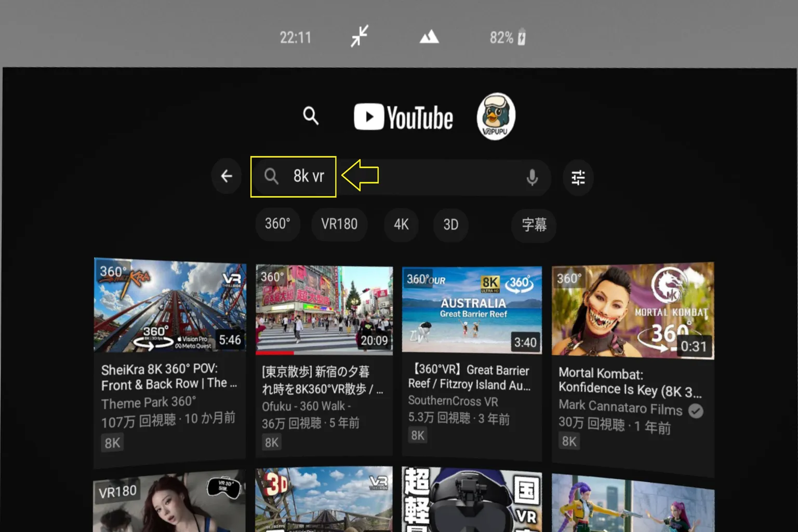Click the title '【360°VR】Great Barrier Reef / Fitzroy Island'
The width and height of the screenshot is (798, 532).
point(469,377)
